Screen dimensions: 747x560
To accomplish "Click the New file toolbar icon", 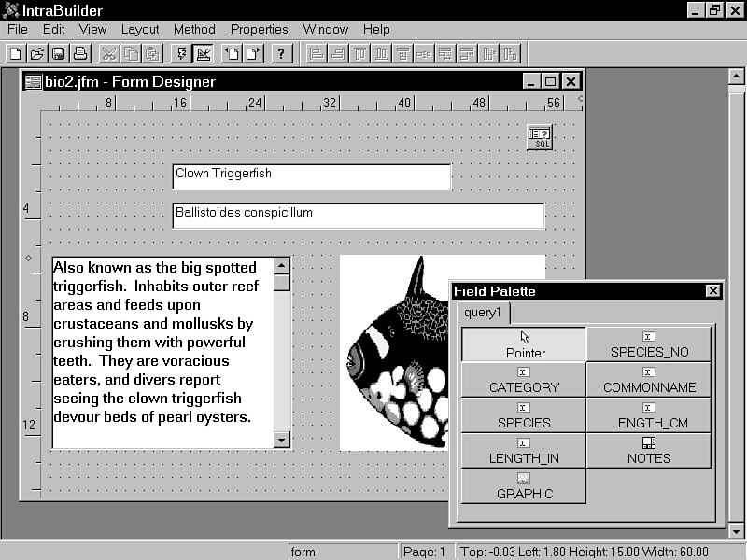I will coord(15,53).
